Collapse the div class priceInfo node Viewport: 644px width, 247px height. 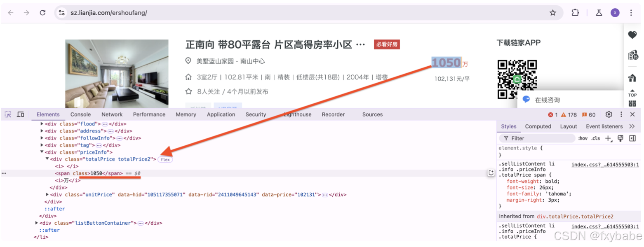click(42, 152)
